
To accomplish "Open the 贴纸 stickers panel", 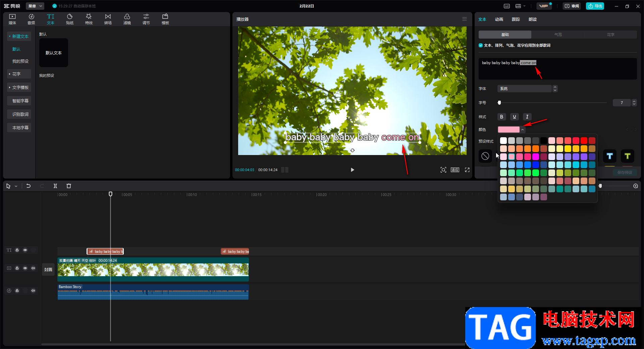I will pyautogui.click(x=70, y=19).
